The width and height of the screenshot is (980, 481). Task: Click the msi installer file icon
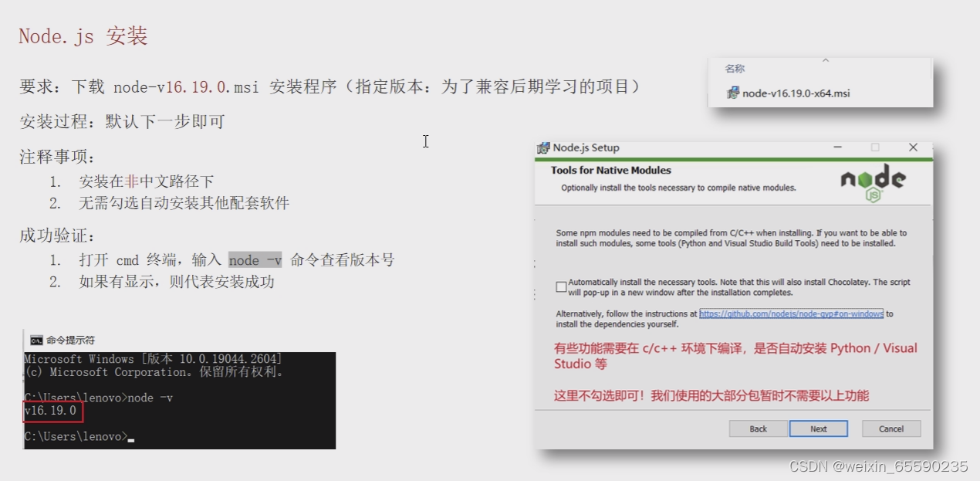[x=733, y=93]
